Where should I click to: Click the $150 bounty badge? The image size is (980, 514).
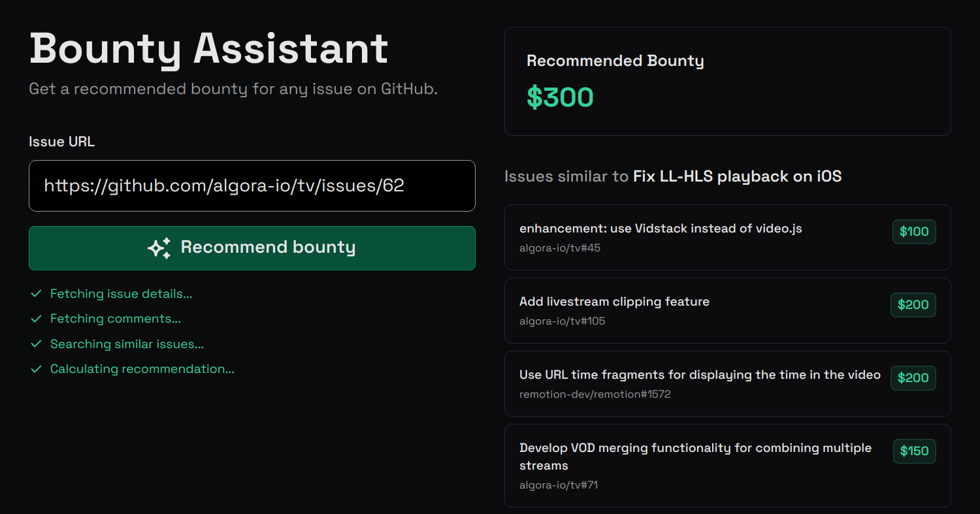[914, 451]
